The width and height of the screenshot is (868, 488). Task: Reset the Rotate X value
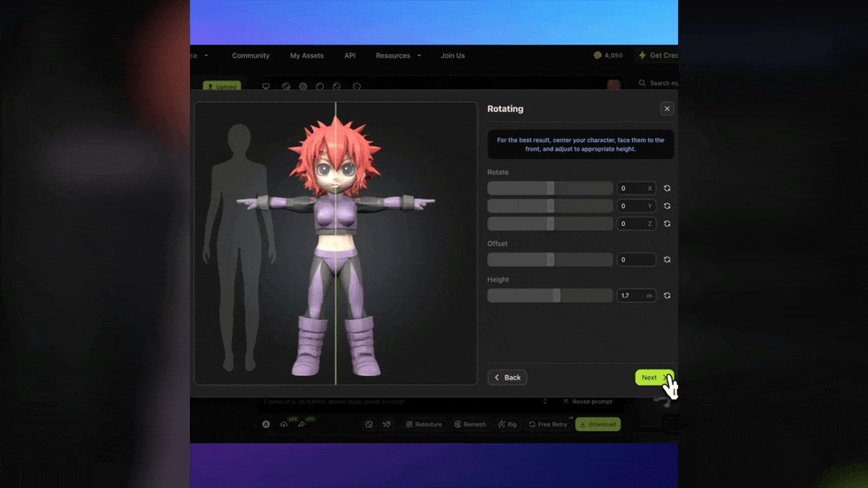pyautogui.click(x=667, y=188)
